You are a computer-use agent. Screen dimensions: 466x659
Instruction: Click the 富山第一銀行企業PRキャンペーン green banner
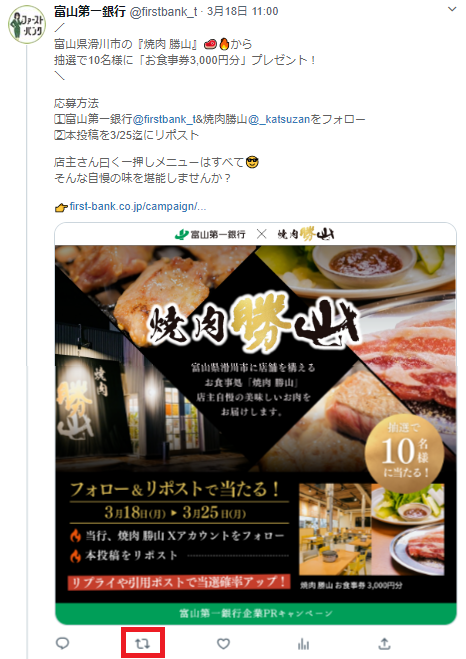coord(255,613)
